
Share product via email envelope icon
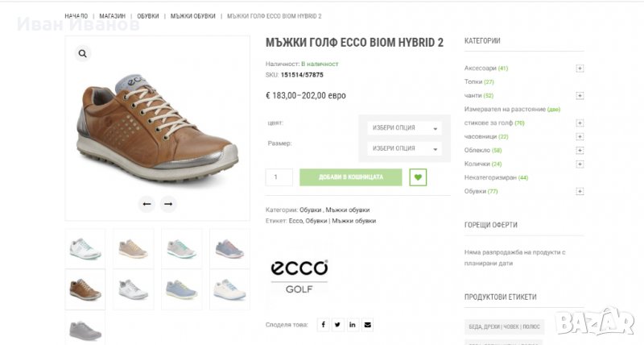tap(368, 325)
